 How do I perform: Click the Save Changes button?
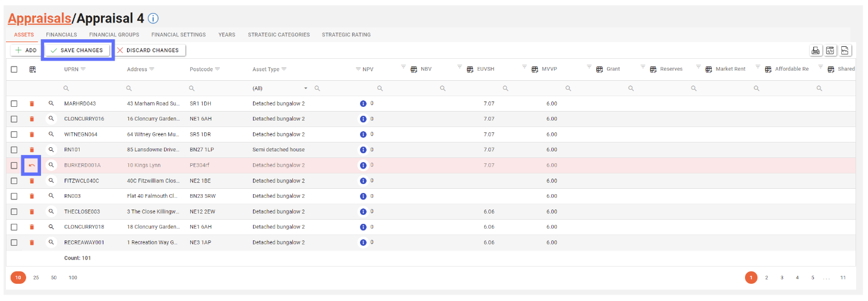tap(77, 50)
